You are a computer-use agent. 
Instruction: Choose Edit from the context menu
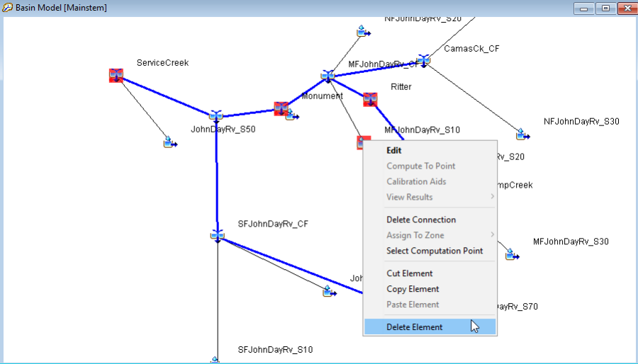[394, 150]
